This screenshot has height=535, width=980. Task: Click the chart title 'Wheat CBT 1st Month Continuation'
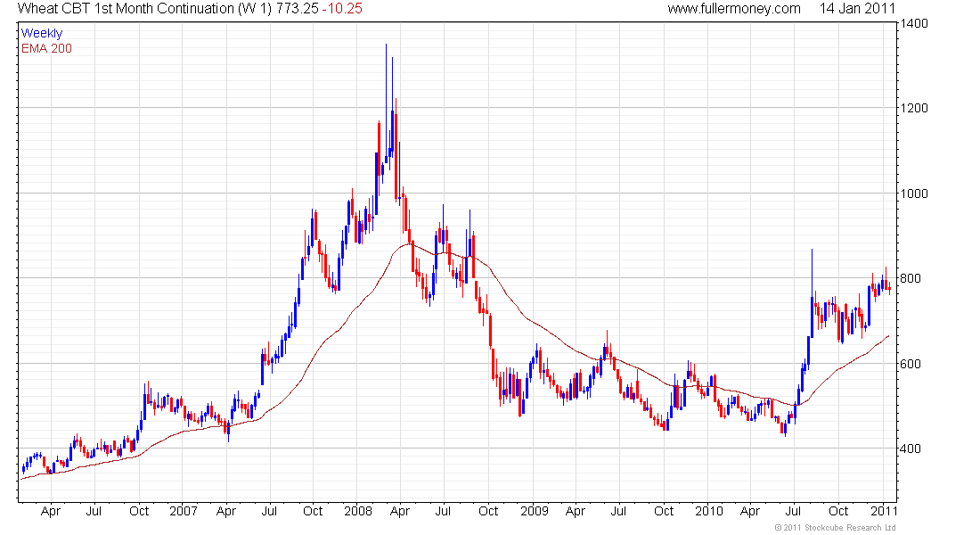click(126, 8)
